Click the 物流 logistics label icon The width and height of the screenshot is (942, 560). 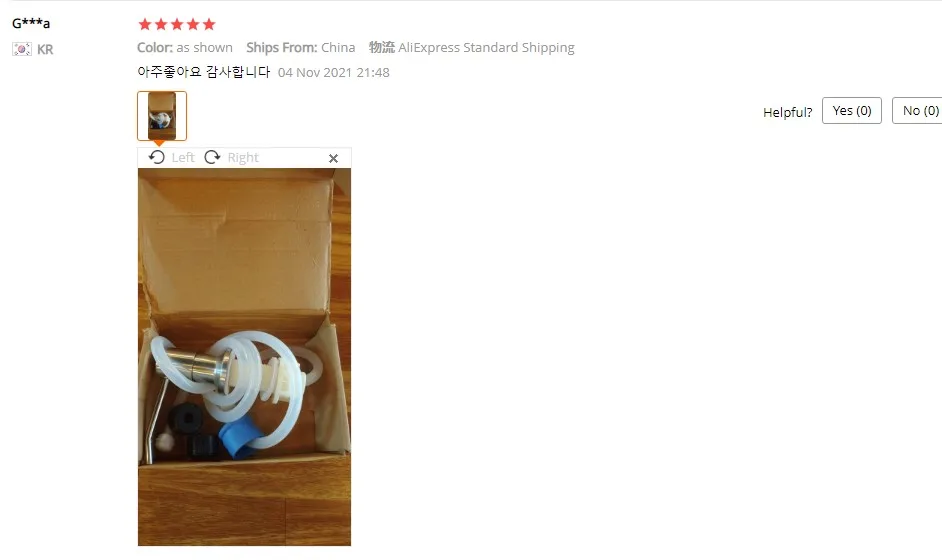tap(381, 47)
